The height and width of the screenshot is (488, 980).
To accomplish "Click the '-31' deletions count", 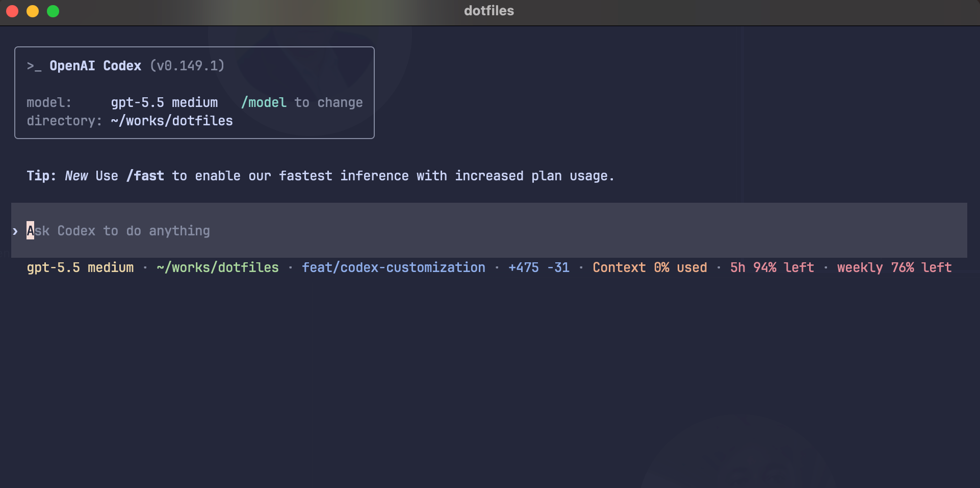I will 558,267.
